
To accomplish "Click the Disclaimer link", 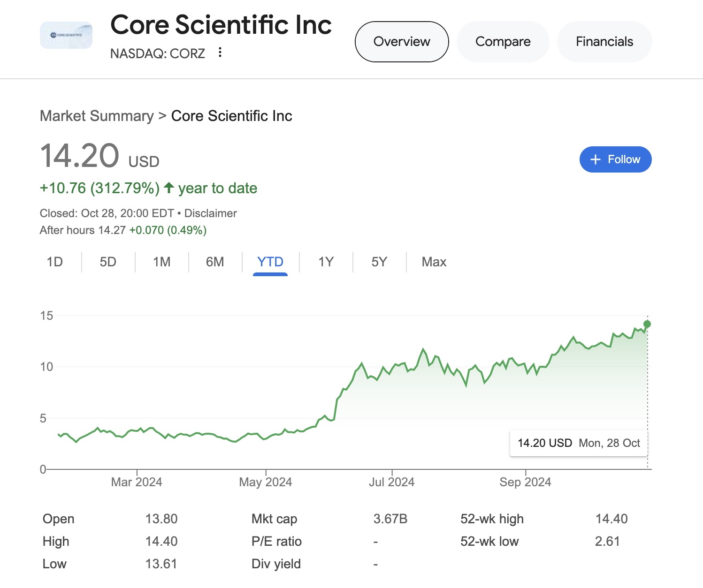I will click(x=210, y=213).
